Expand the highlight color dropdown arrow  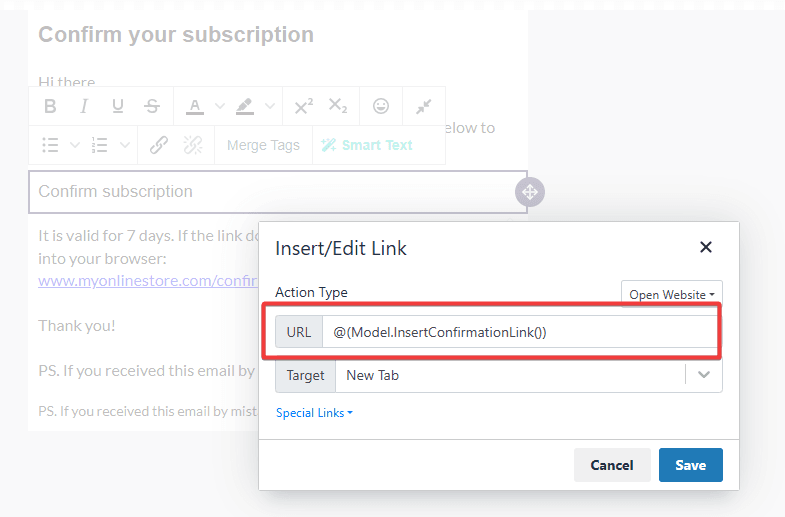point(270,106)
